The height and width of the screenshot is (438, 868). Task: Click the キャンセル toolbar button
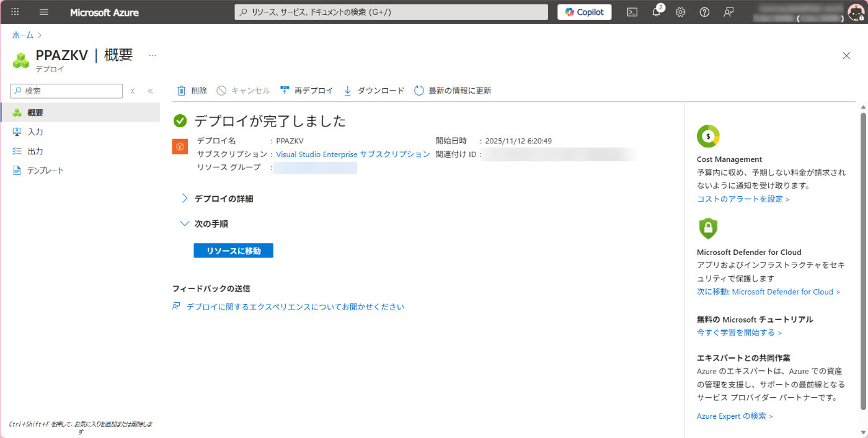244,91
